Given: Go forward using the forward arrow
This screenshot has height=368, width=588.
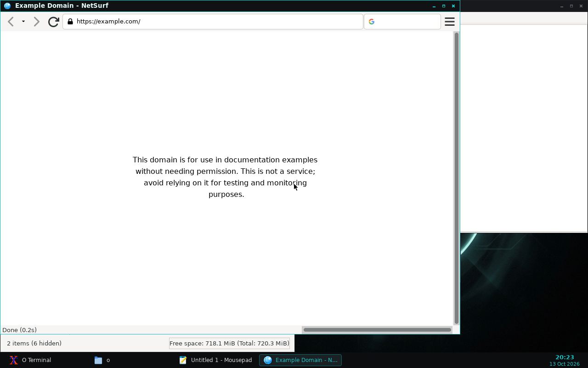Looking at the screenshot, I should coord(37,22).
